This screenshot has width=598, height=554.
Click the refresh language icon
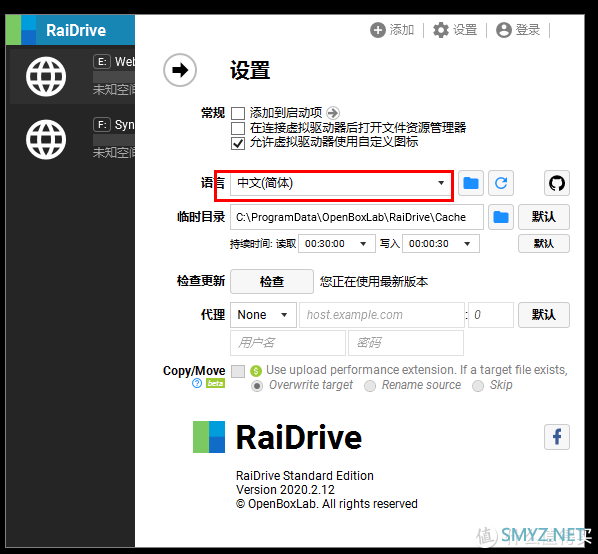click(x=501, y=183)
